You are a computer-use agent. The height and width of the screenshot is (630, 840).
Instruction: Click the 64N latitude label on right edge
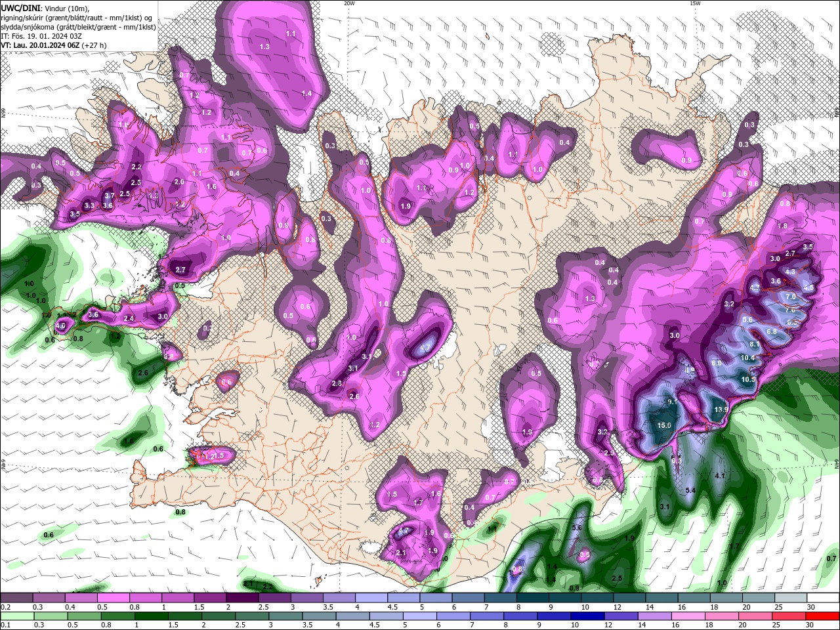point(837,464)
